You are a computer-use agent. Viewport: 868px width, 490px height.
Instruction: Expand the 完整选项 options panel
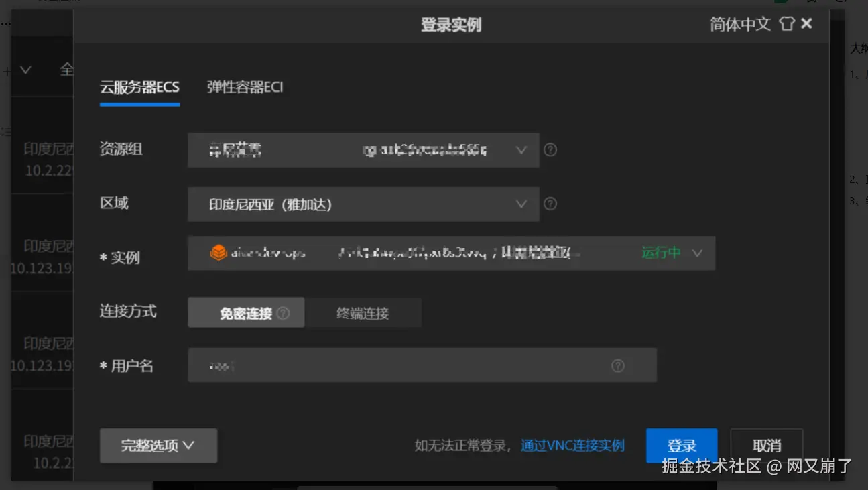(x=158, y=445)
